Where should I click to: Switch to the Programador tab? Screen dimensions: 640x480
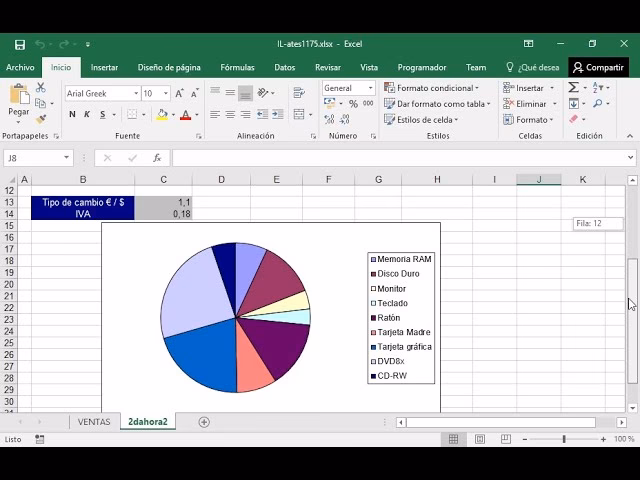tap(422, 68)
